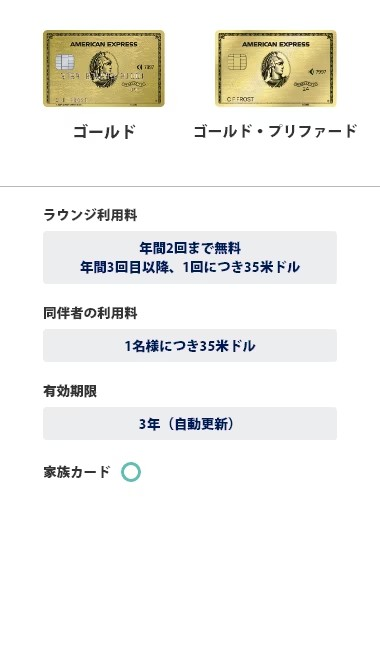Select the ゴールド・プリファード card label
380x658 pixels.
pos(276,132)
